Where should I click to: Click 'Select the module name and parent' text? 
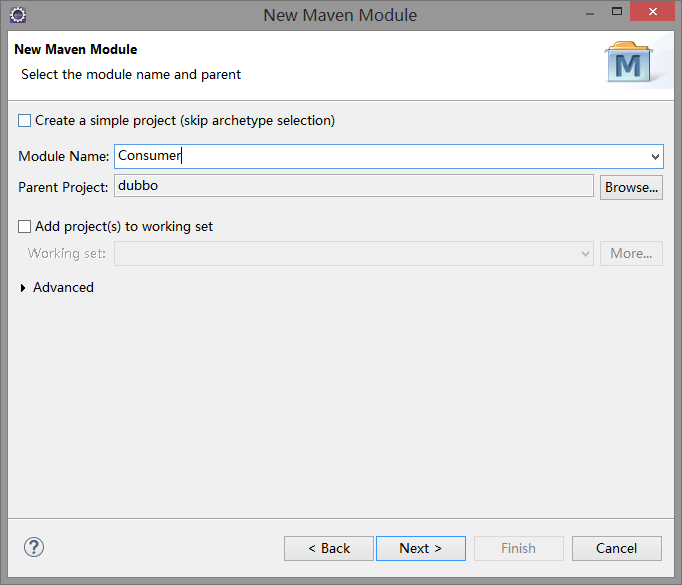pyautogui.click(x=131, y=75)
